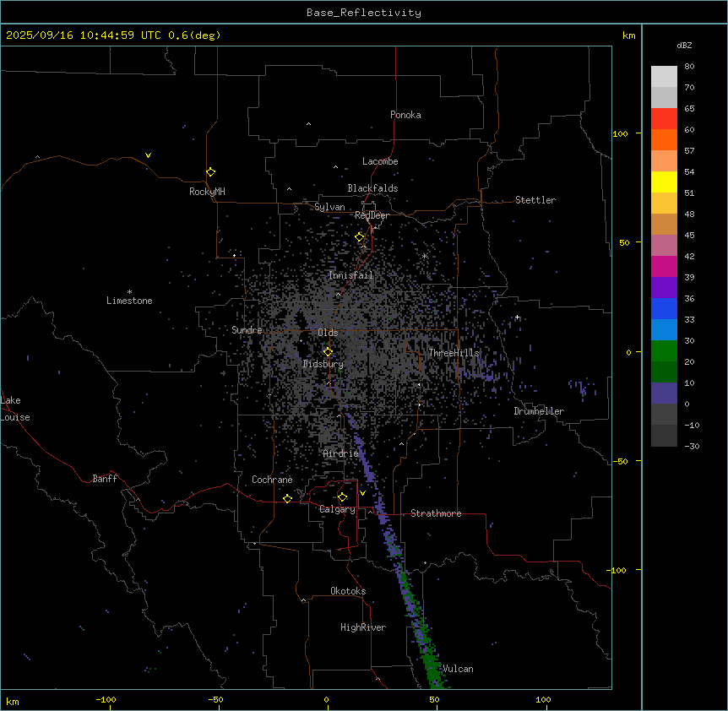Screen dimensions: 728x711
Task: Click the magenta swatch in the dBZ legend
Action: pyautogui.click(x=664, y=266)
